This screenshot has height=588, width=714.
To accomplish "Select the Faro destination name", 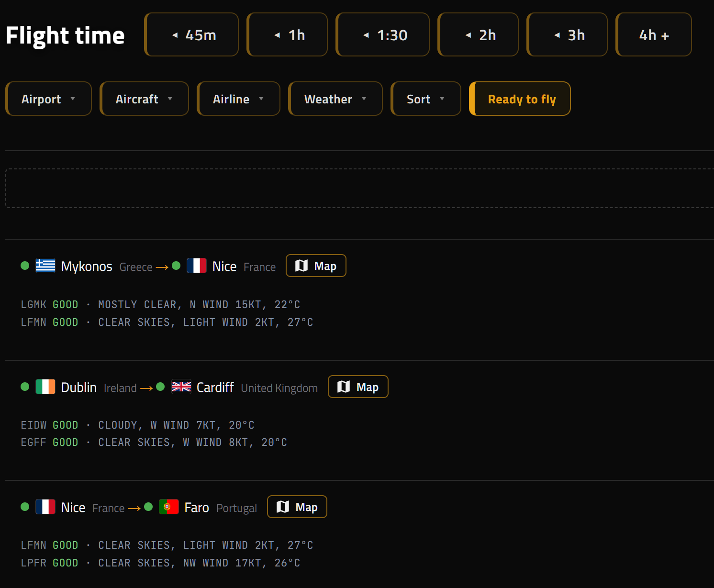I will 197,508.
